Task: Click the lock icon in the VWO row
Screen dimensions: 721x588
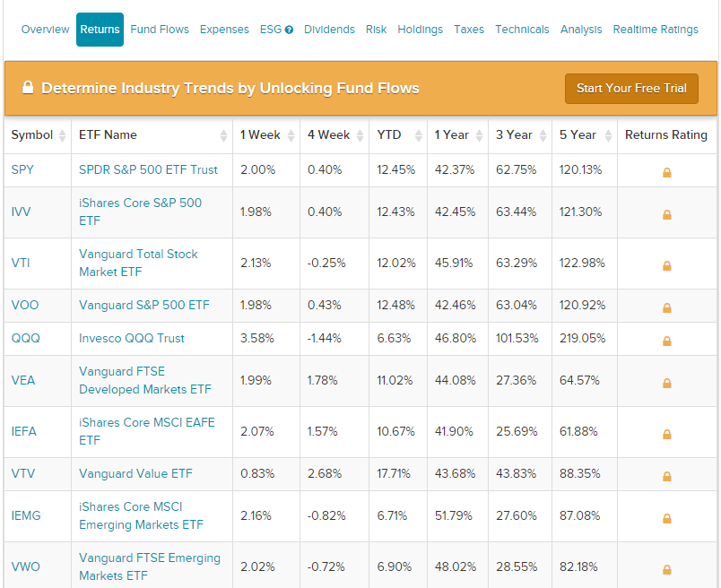Action: (666, 569)
